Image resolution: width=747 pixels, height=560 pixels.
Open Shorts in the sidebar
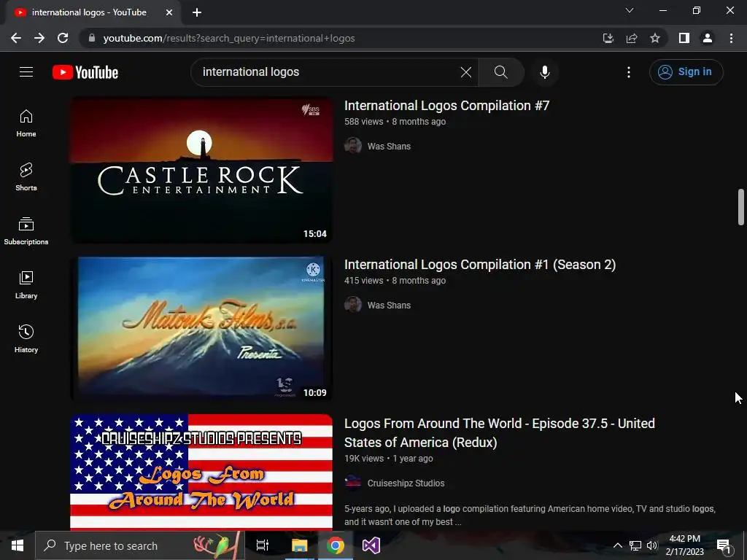26,177
